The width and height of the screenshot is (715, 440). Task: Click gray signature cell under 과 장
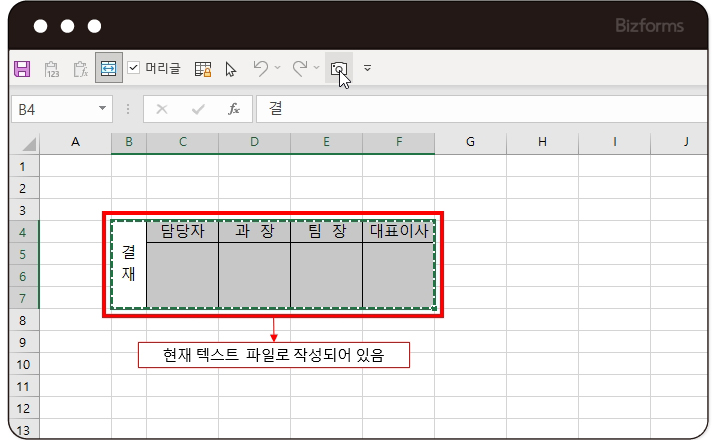(254, 275)
